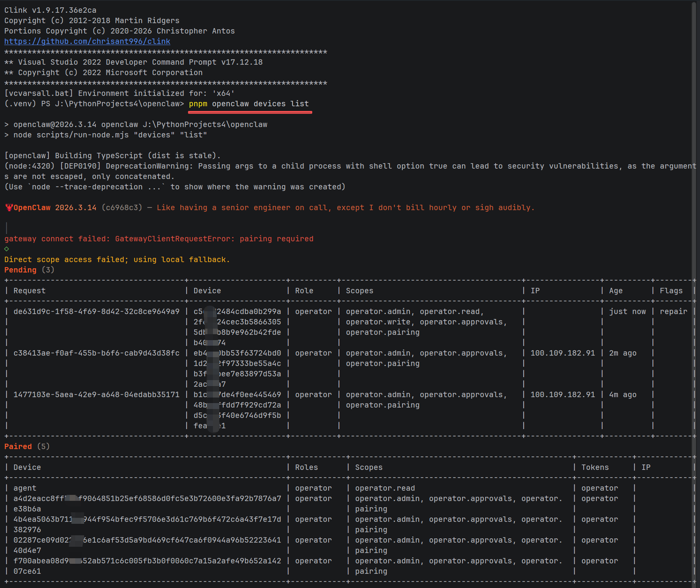Image resolution: width=700 pixels, height=588 pixels.
Task: Click the '4m ago' age value
Action: [x=623, y=395]
